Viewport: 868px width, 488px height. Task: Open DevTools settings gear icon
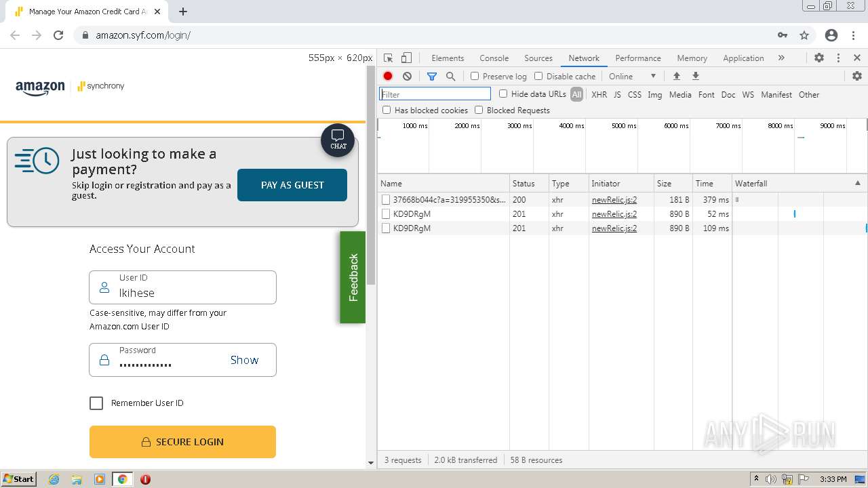pyautogui.click(x=819, y=58)
